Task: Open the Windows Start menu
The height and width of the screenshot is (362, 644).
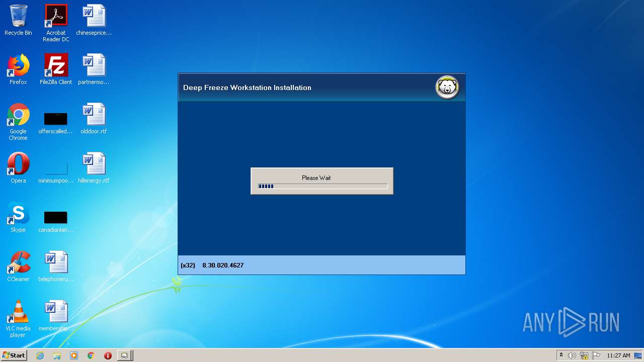Action: [x=14, y=355]
